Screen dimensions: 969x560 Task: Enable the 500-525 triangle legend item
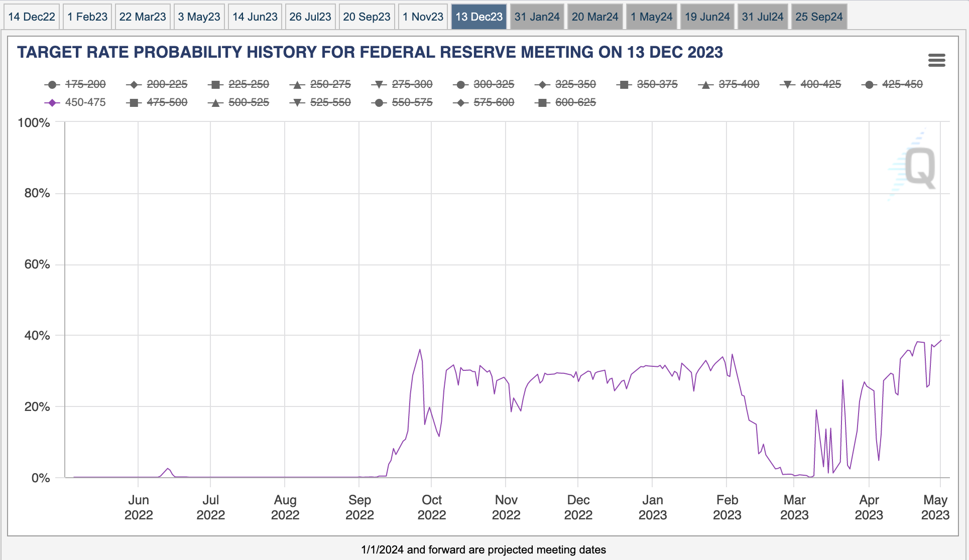pos(248,102)
